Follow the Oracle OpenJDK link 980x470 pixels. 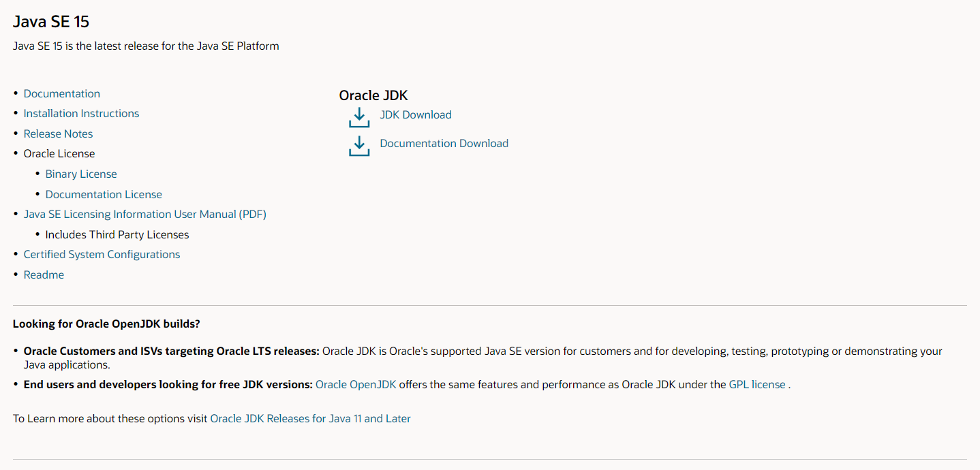pos(356,385)
